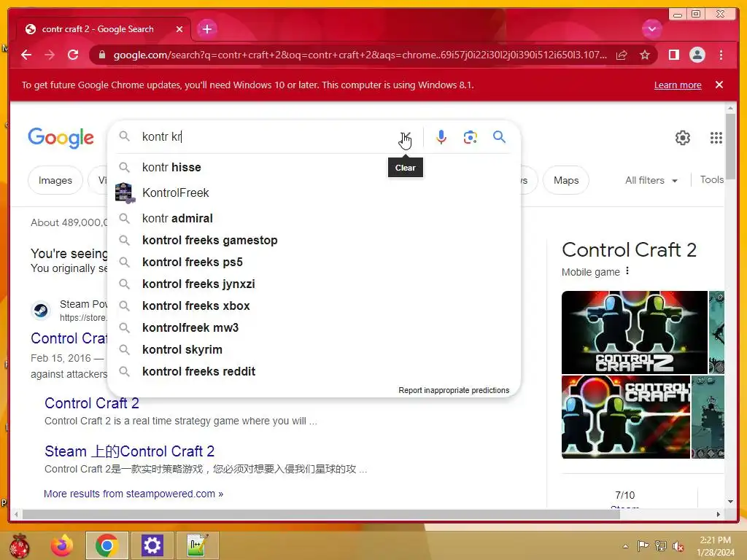Open the Start ornament button
Image resolution: width=747 pixels, height=560 pixels.
click(x=19, y=545)
